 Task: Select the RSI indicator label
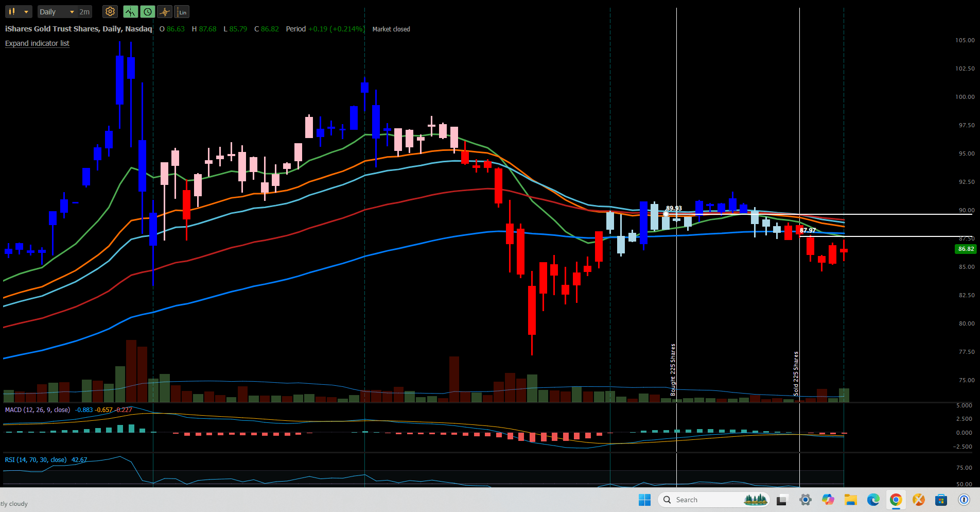[36, 459]
